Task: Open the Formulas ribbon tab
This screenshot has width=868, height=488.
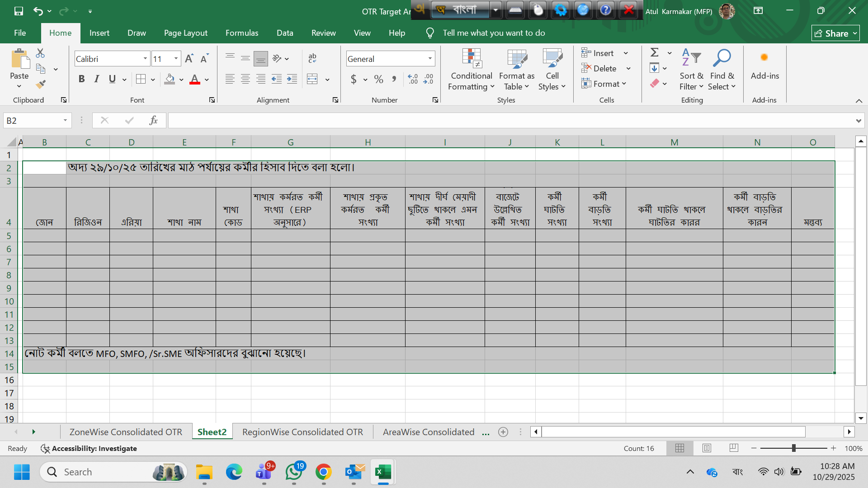Action: (242, 33)
